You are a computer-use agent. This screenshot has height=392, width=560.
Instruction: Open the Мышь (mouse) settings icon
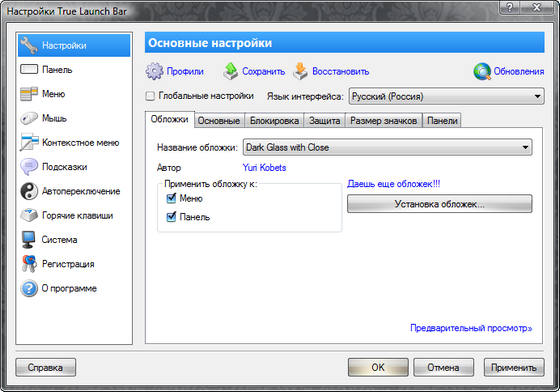(29, 118)
